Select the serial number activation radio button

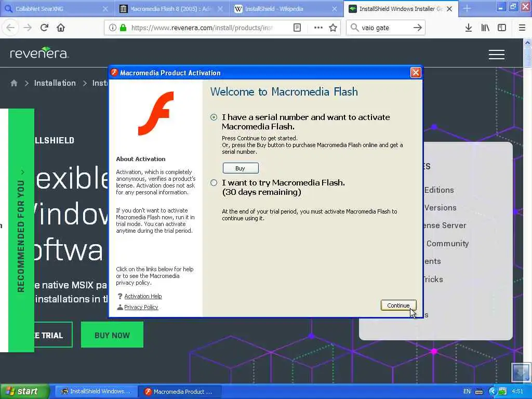214,117
